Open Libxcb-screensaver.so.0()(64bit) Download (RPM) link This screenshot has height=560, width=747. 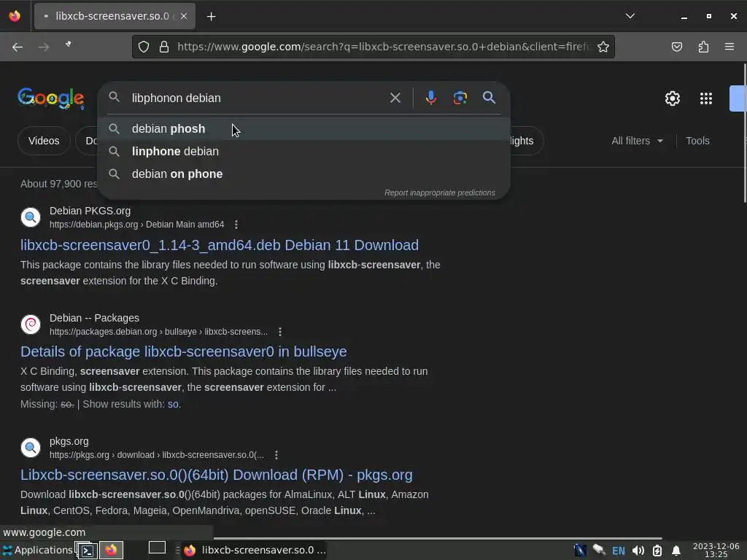216,475
